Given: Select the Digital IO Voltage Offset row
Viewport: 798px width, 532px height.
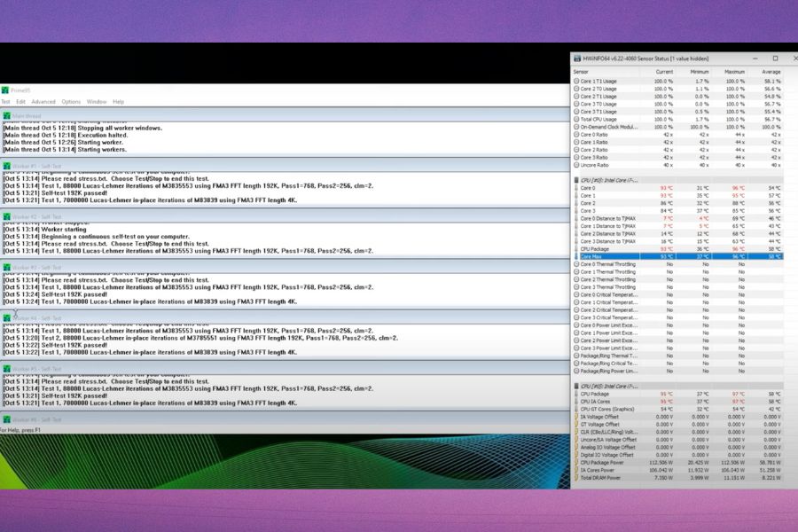Looking at the screenshot, I should (678, 455).
